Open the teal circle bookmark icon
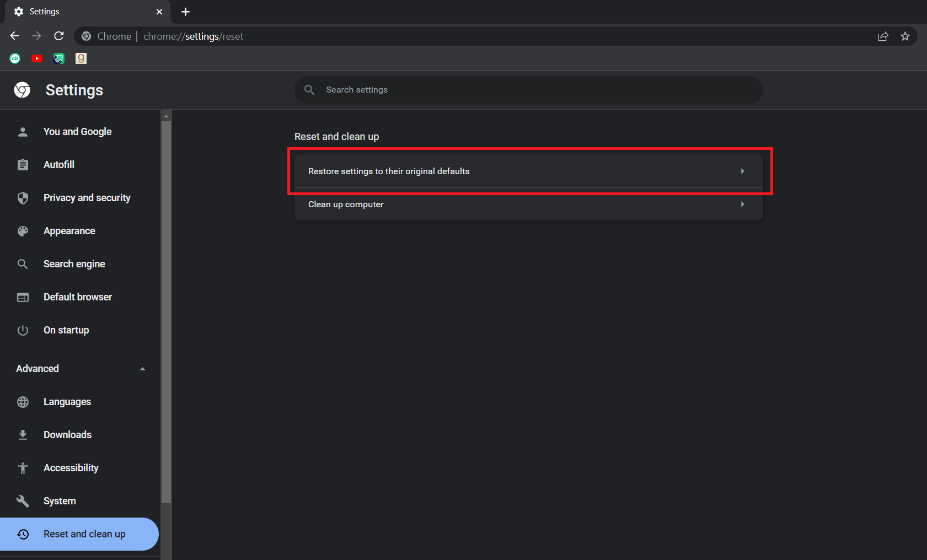 coord(15,58)
